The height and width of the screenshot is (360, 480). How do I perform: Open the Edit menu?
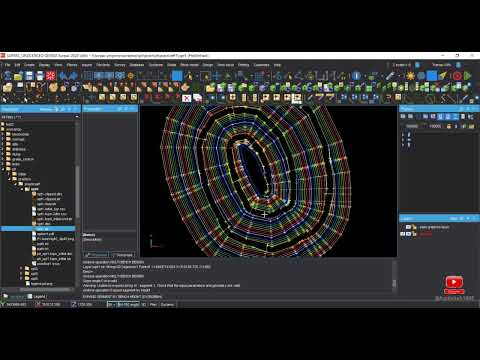tap(17, 65)
